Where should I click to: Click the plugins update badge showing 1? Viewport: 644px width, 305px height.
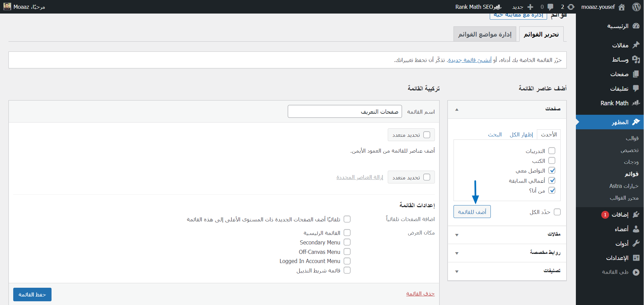pos(605,215)
